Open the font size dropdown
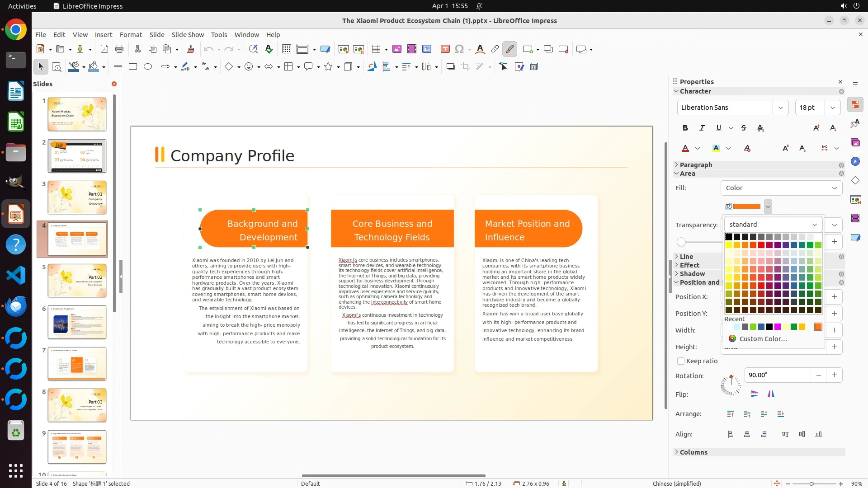The height and width of the screenshot is (488, 868). [832, 108]
